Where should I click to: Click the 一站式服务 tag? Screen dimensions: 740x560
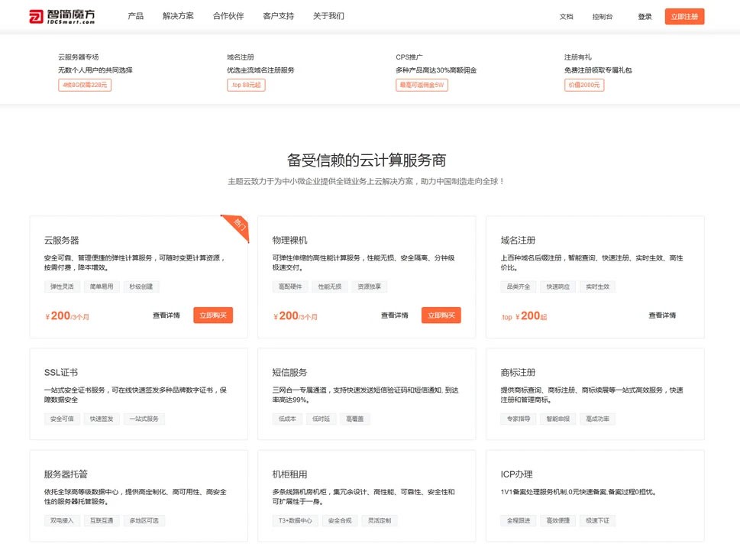point(144,419)
